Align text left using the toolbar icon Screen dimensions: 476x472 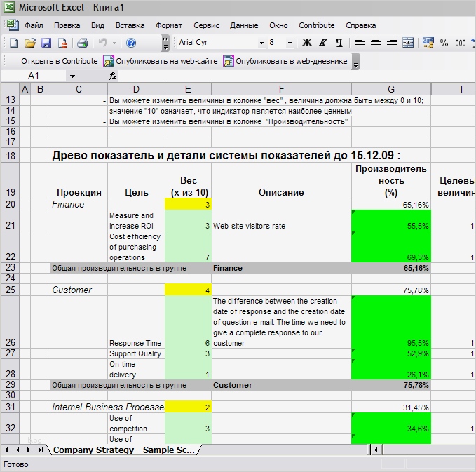360,43
